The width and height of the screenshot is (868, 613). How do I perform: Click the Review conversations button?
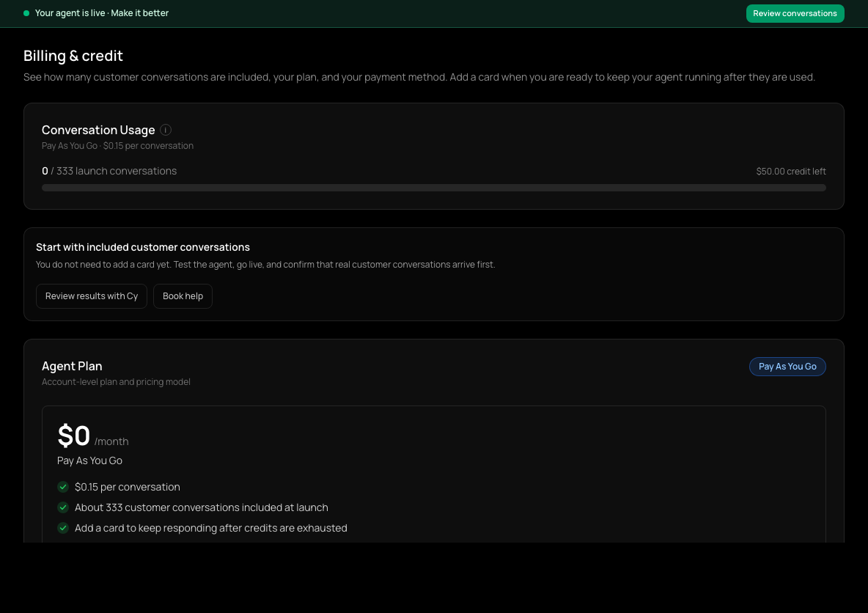click(x=795, y=13)
